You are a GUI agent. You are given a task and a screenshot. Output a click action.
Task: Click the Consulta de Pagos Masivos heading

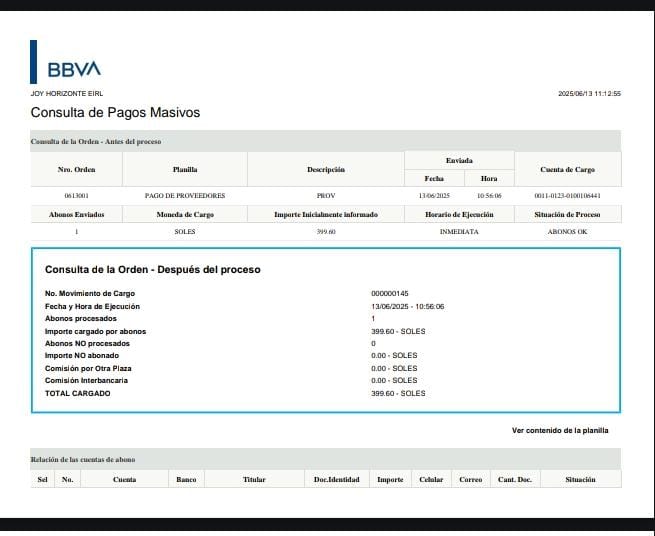tap(115, 113)
